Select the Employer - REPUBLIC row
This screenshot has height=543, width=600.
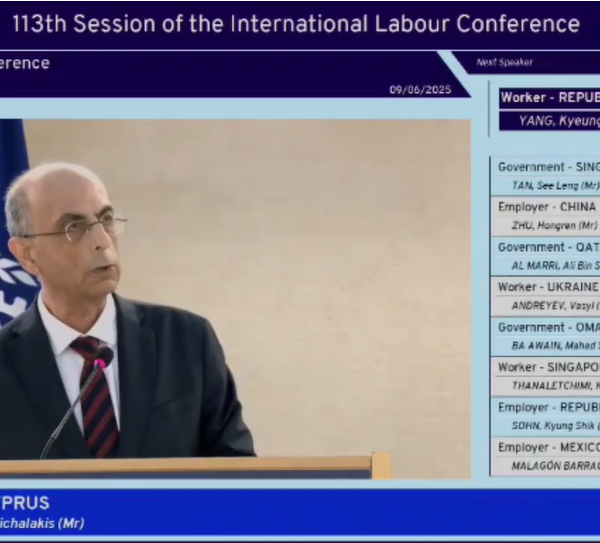point(545,408)
